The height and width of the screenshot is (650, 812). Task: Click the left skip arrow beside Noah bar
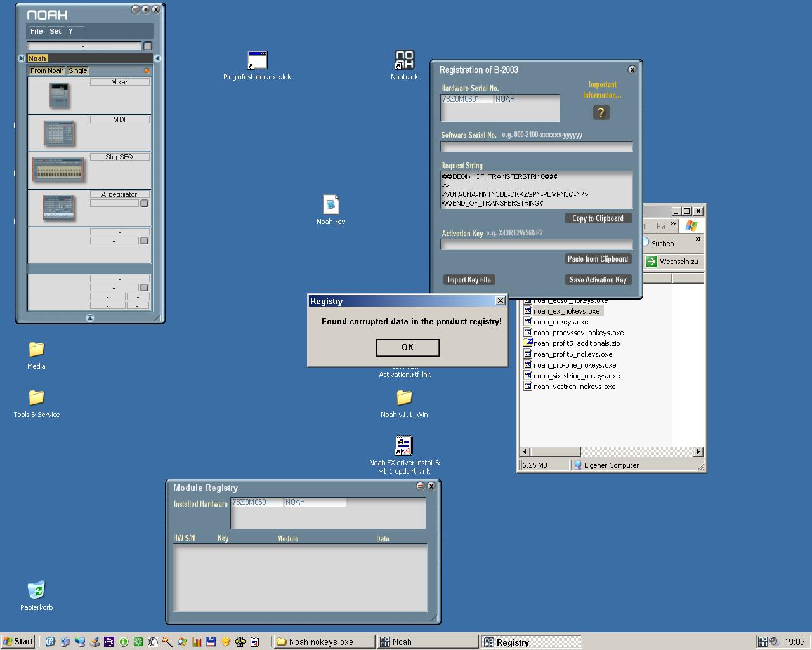point(22,58)
